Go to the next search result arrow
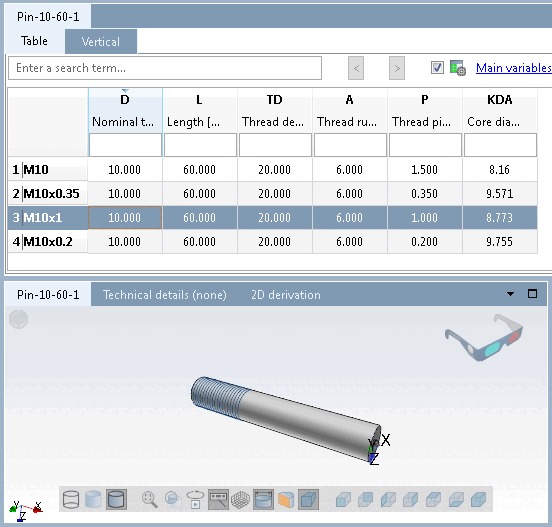Image resolution: width=552 pixels, height=527 pixels. [x=397, y=68]
